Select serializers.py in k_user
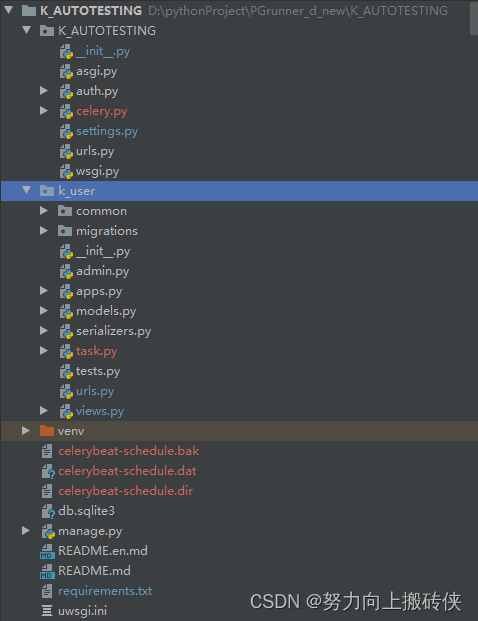This screenshot has height=621, width=478. click(114, 331)
